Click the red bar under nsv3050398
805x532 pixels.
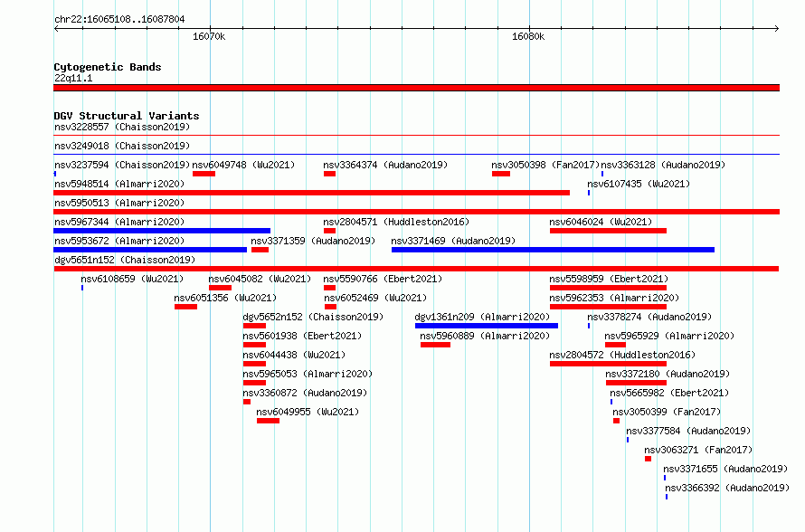(501, 174)
